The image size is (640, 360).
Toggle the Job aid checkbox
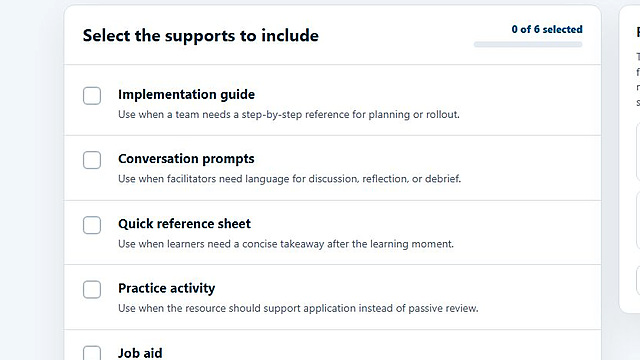pyautogui.click(x=92, y=353)
